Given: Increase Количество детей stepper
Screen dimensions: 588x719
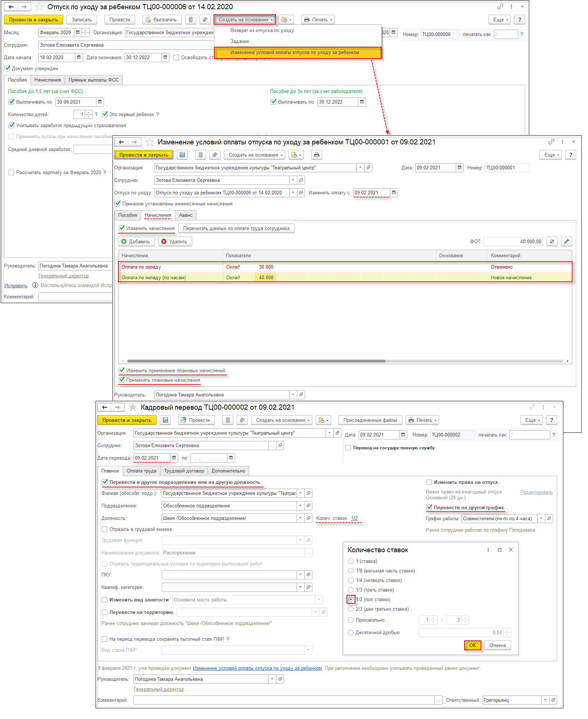Looking at the screenshot, I should (89, 112).
